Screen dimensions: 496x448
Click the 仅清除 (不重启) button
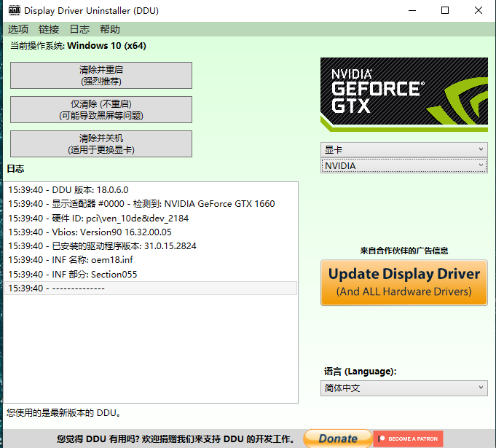click(101, 109)
